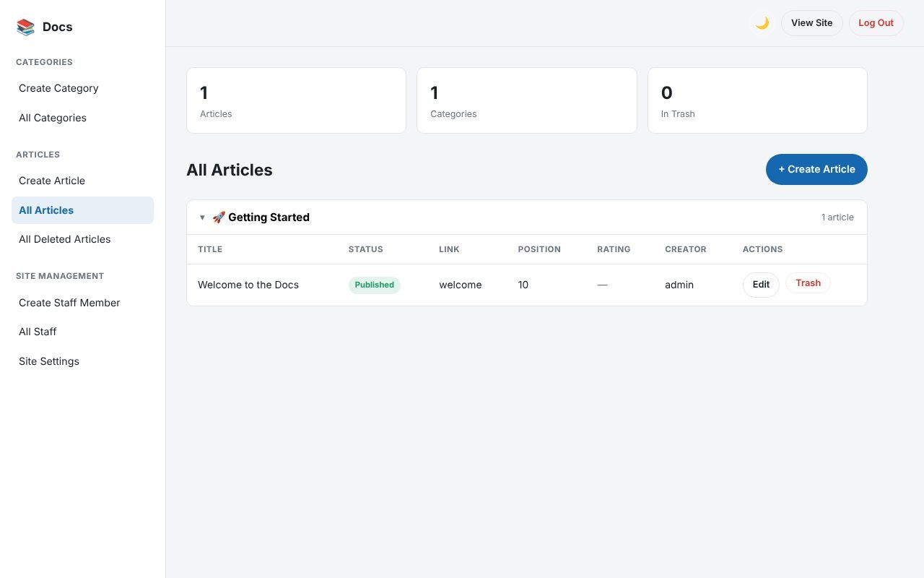Click the TITLE column header

210,249
